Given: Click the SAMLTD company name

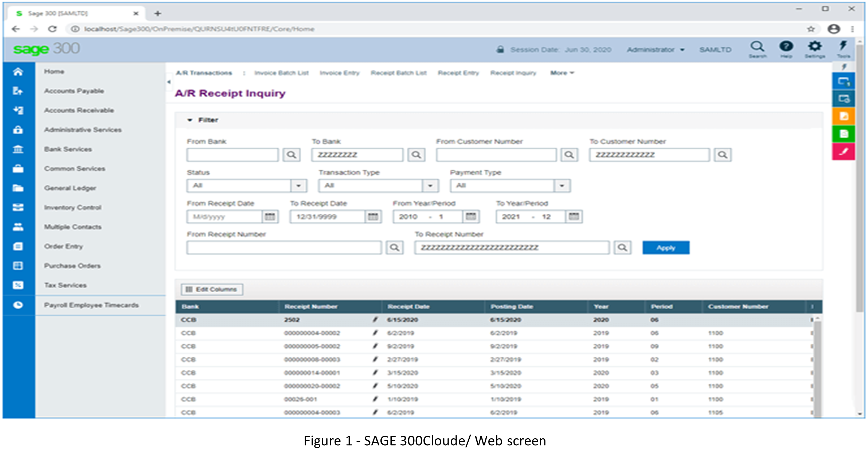Looking at the screenshot, I should point(715,50).
